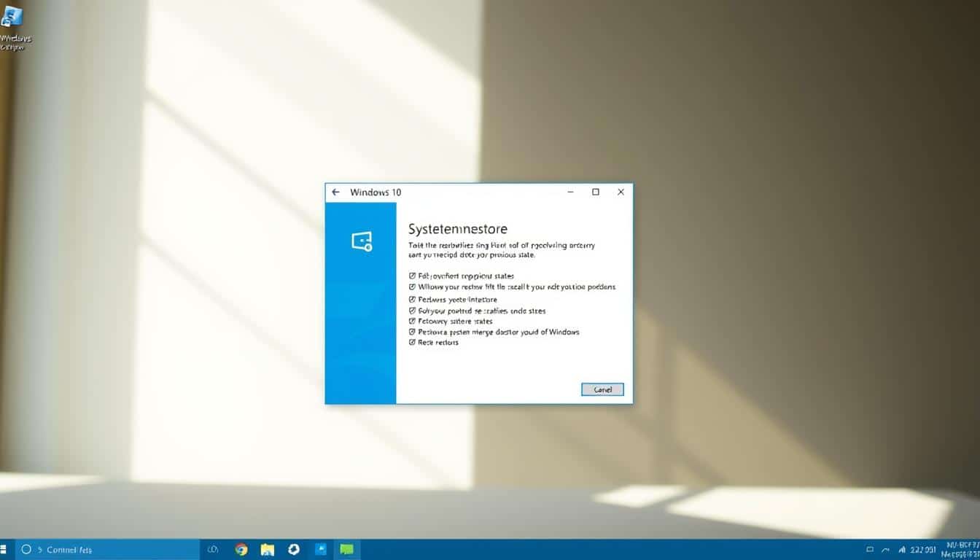980x560 pixels.
Task: Click the 'Systetennestore' dialog heading text
Action: tap(458, 230)
